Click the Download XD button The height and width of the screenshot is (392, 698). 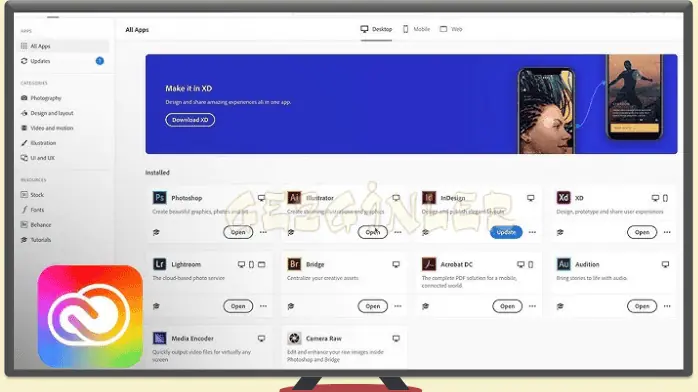point(190,120)
